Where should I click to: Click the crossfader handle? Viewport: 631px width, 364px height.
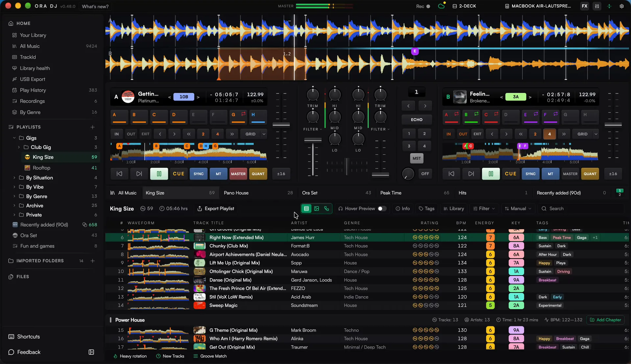click(x=347, y=166)
